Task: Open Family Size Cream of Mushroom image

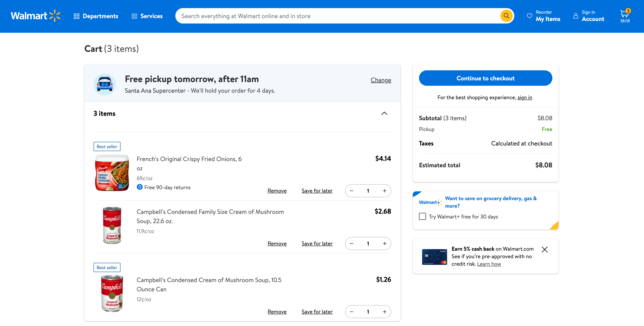Action: [112, 225]
